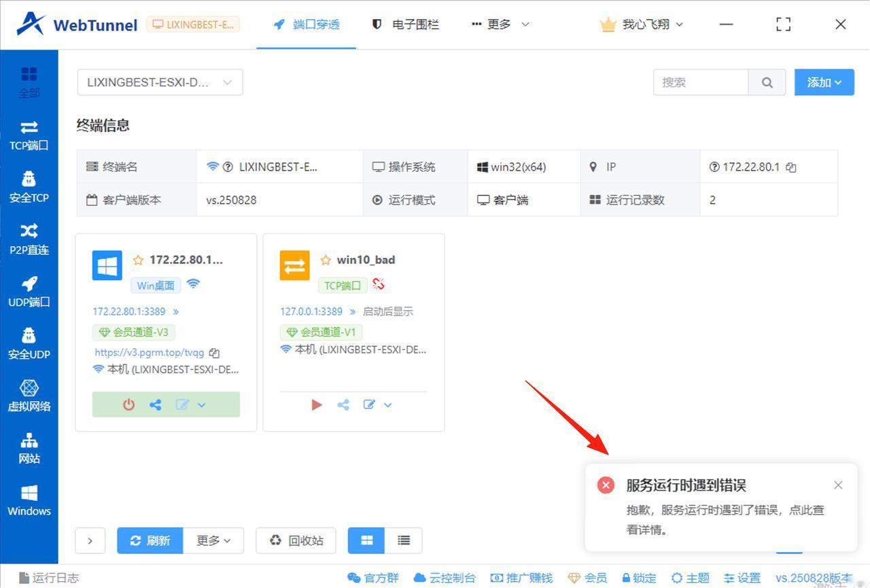Open 运行日志 in the status bar
This screenshot has height=588, width=870.
(x=49, y=578)
